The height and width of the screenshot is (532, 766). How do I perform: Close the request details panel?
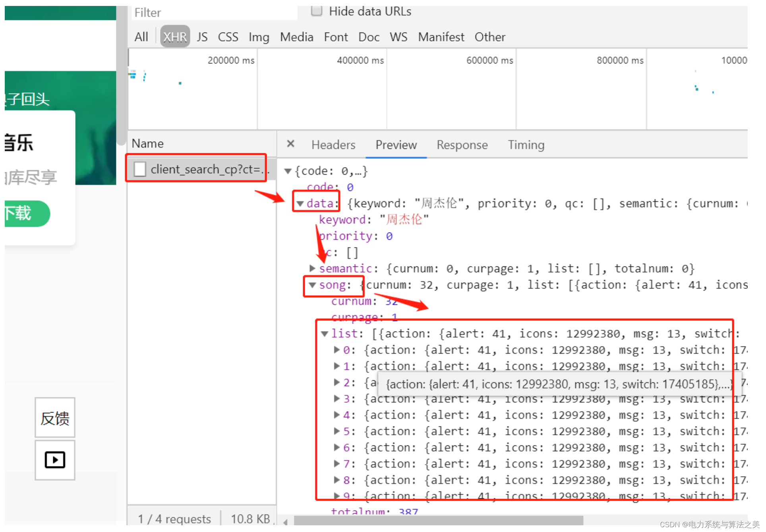[290, 145]
